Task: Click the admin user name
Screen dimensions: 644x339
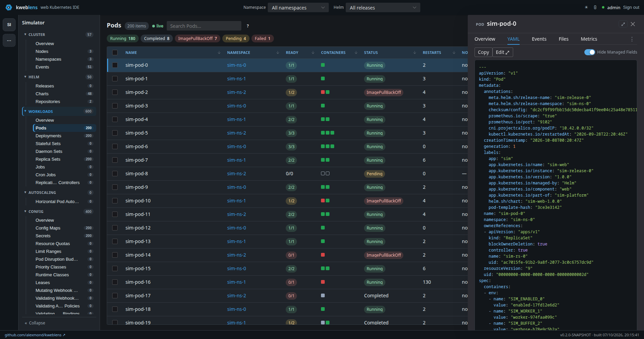Action: coord(613,7)
